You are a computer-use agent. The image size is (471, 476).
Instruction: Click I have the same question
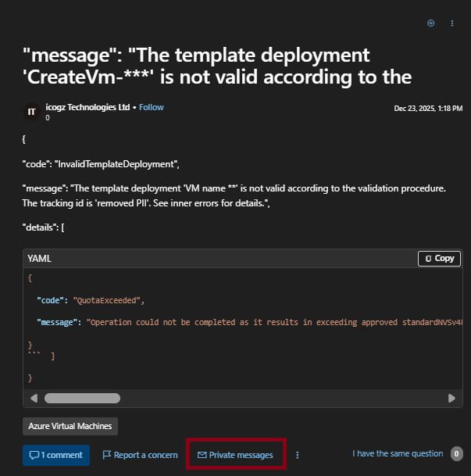[398, 453]
